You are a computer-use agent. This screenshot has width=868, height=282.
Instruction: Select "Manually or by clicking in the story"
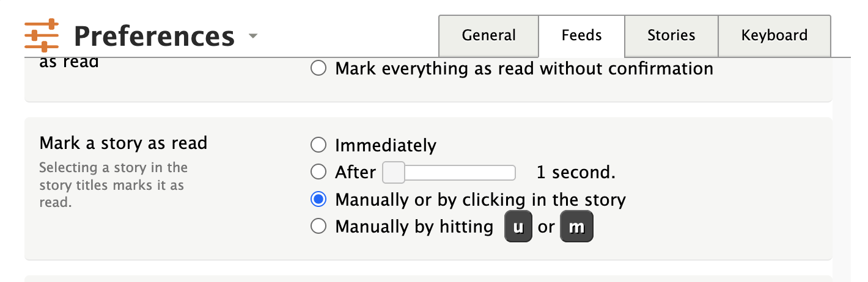(318, 199)
